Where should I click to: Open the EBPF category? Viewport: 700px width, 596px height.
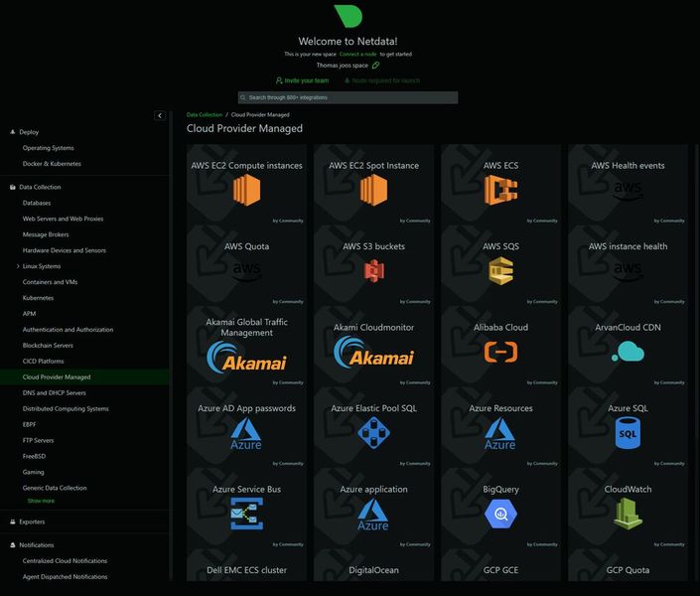(x=29, y=424)
